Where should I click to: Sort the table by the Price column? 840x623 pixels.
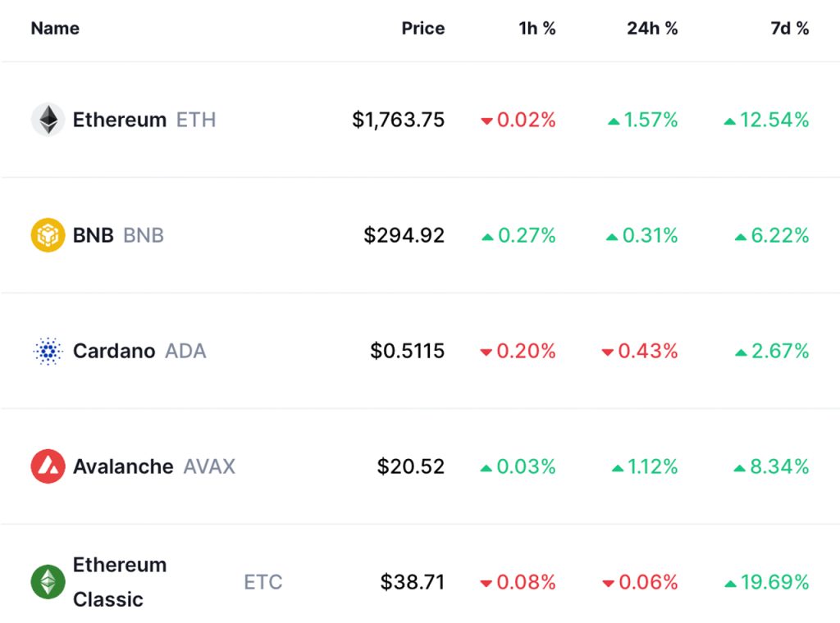point(423,28)
